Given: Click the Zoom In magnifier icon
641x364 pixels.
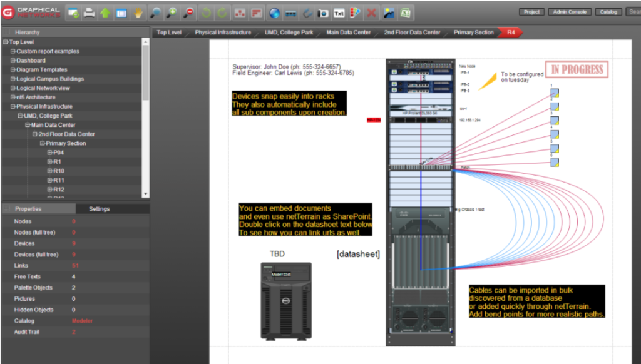Looking at the screenshot, I should [170, 12].
